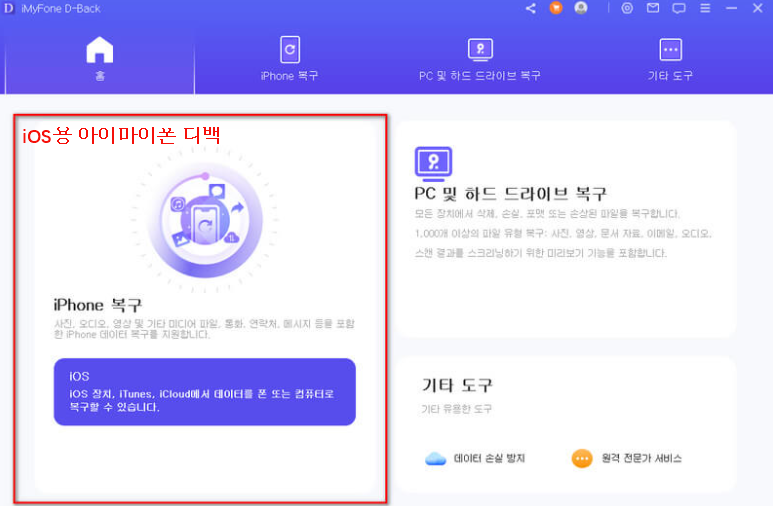Click the settings target icon in title bar
This screenshot has height=506, width=773.
[x=627, y=8]
